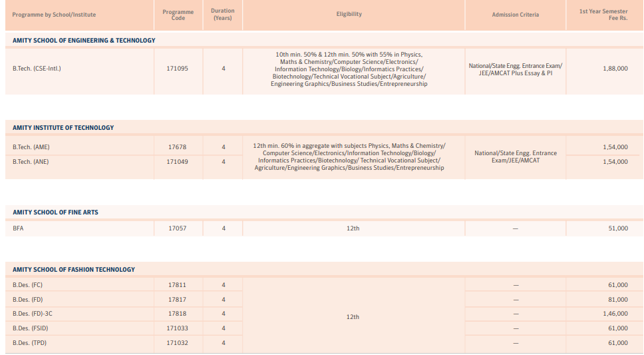Select the 'B.Des. (TPD)' programme name
This screenshot has height=355, width=644.
[29, 342]
